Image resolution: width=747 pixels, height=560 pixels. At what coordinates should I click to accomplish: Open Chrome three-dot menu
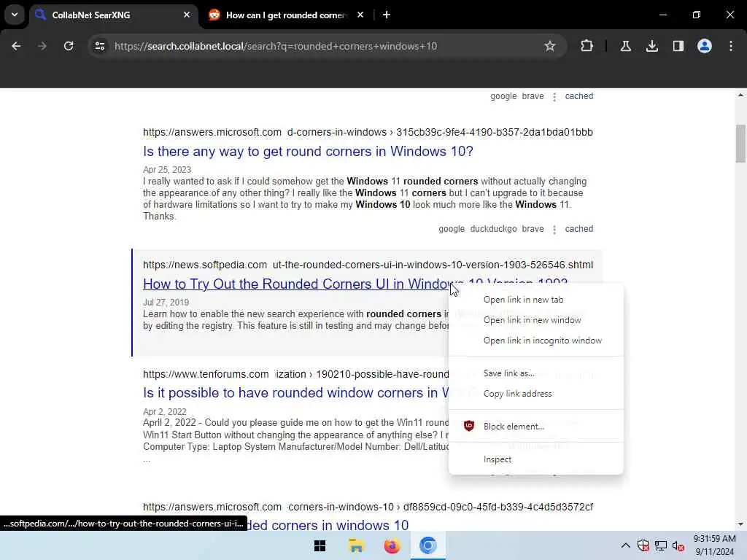pos(731,46)
